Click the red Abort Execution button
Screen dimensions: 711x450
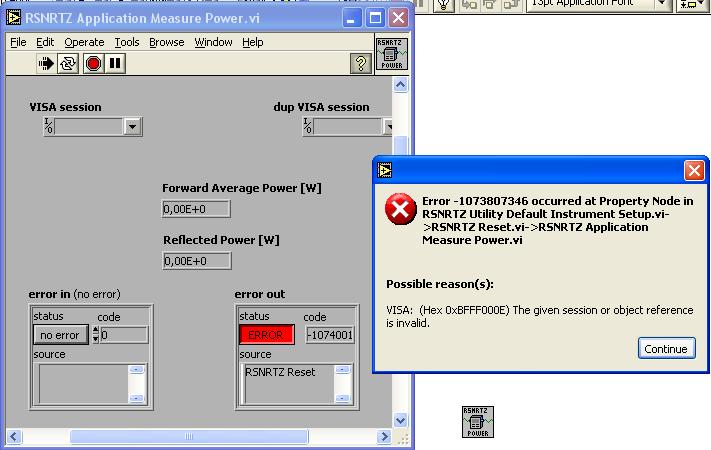93,64
